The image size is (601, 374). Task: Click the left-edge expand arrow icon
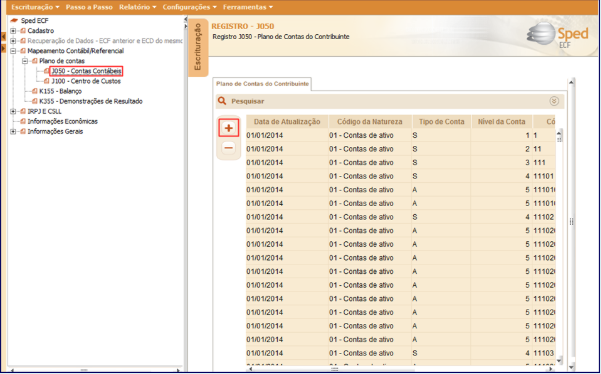coord(3,48)
